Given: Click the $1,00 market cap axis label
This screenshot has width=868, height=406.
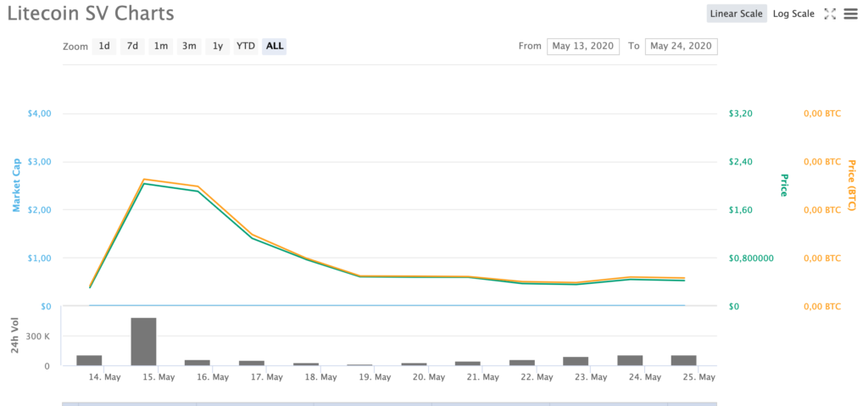Looking at the screenshot, I should coord(39,259).
